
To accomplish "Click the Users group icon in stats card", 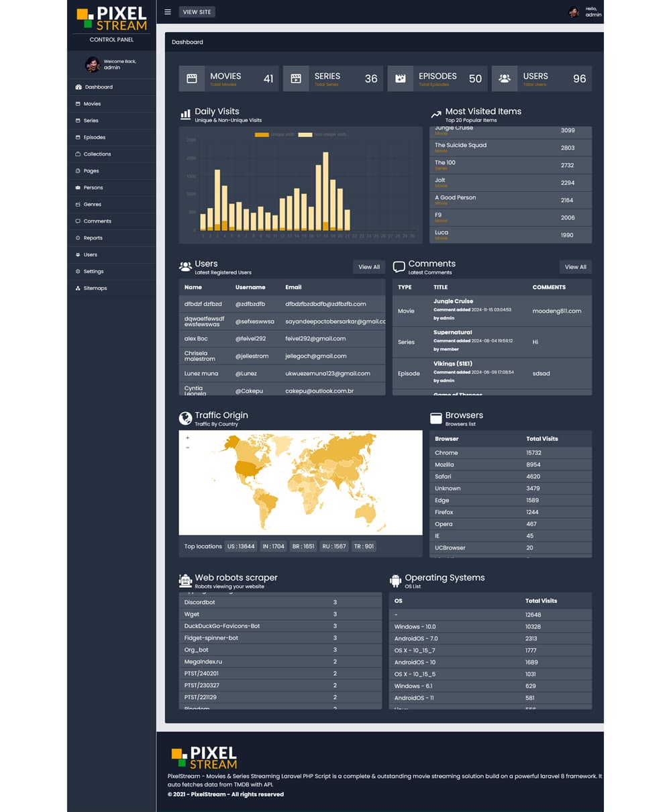I will [505, 79].
